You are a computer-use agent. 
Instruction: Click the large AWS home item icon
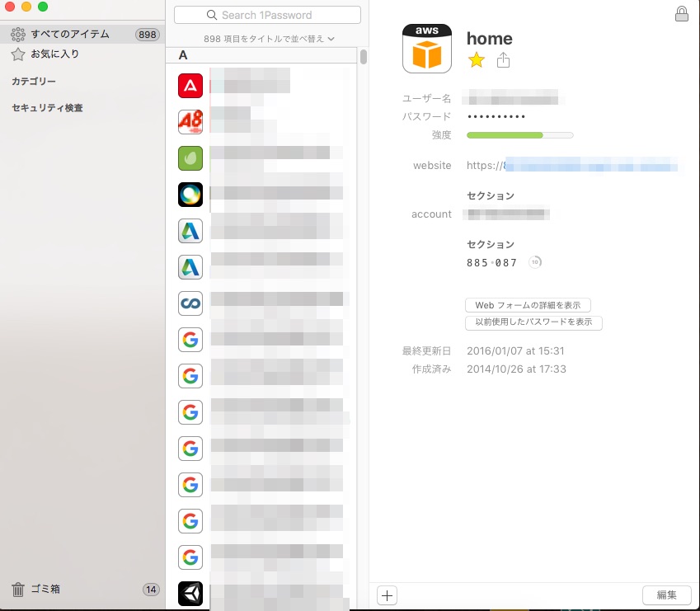pos(427,49)
